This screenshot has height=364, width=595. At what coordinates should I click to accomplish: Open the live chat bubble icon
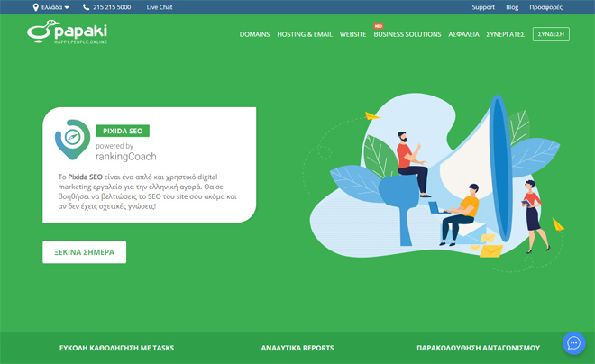pos(573,343)
